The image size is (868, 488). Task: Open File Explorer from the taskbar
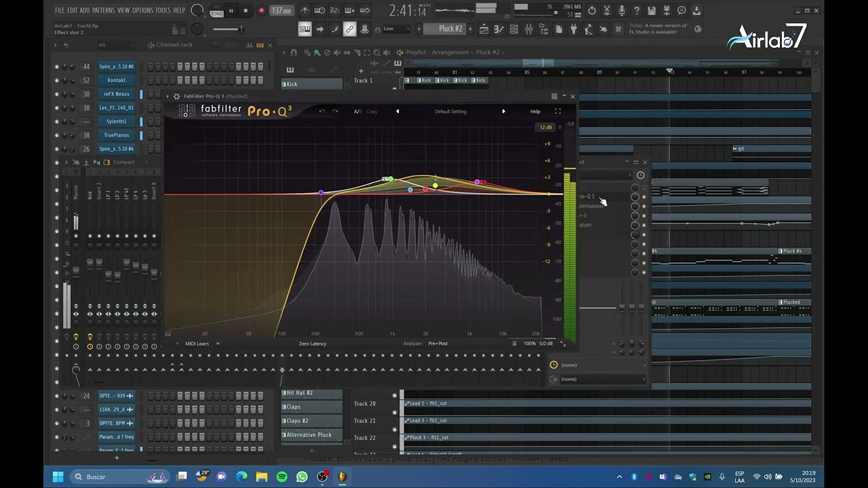click(262, 476)
